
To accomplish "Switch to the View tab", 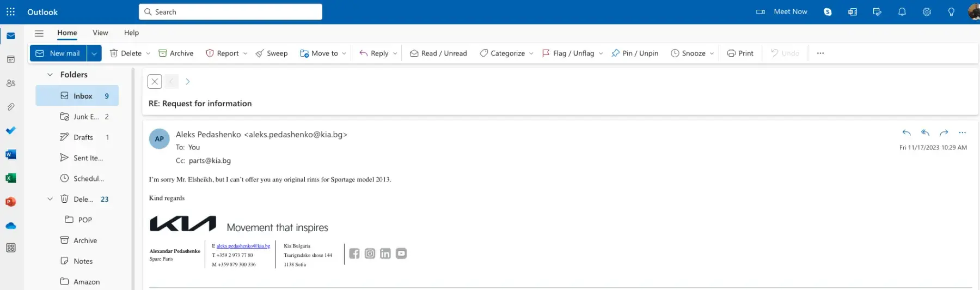I will click(100, 33).
